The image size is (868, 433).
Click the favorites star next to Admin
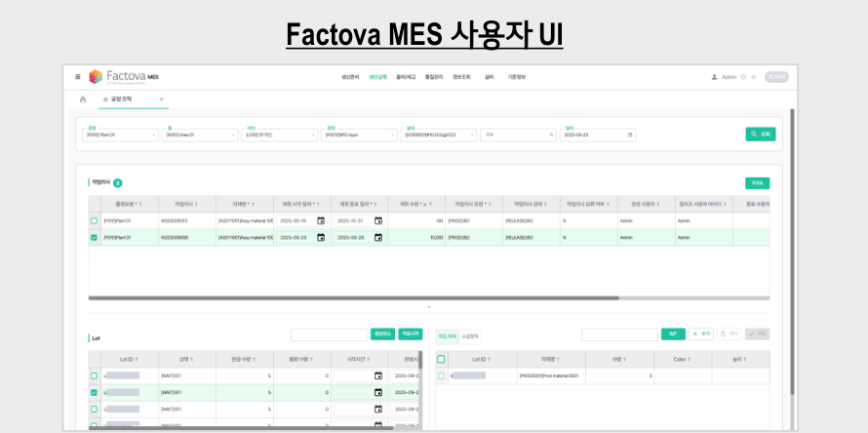coord(753,77)
